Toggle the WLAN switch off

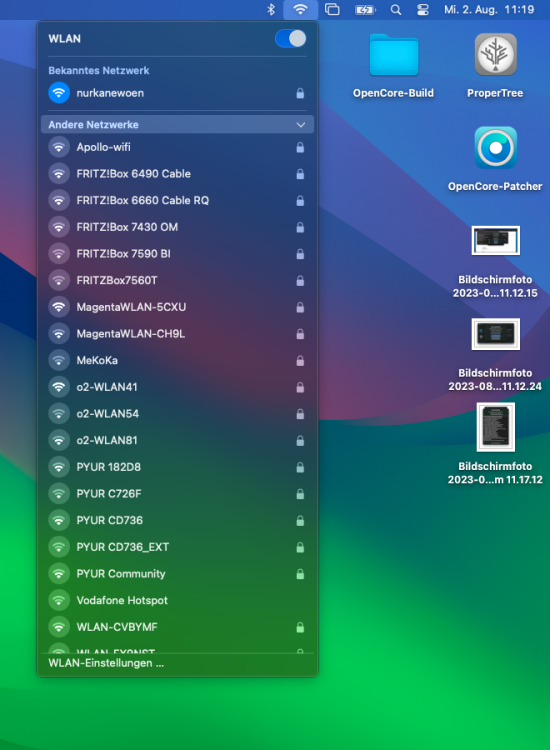pos(291,39)
